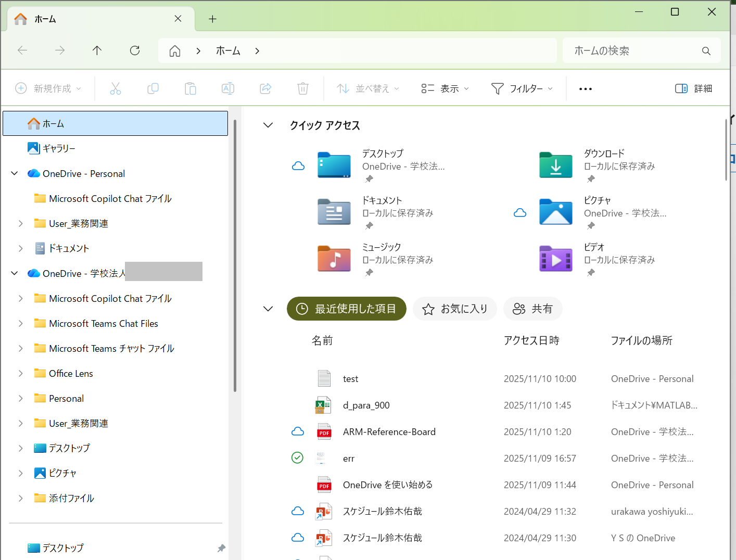Collapse the クイック アクセス section

(268, 125)
